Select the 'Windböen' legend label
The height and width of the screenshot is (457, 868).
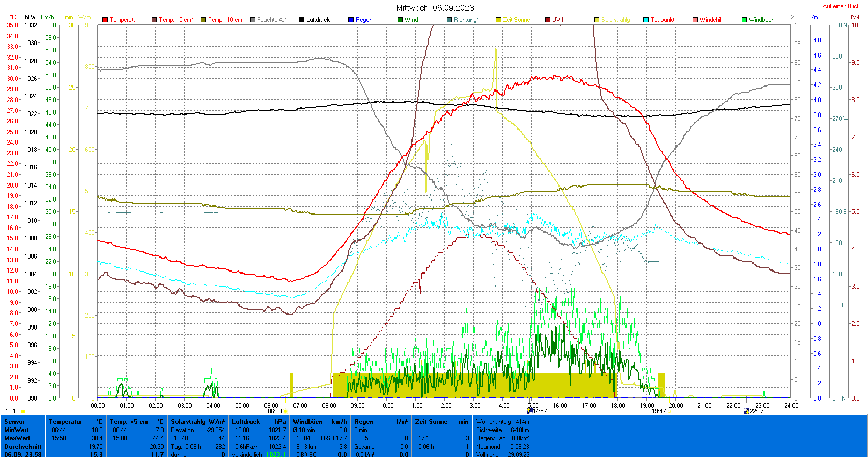762,20
